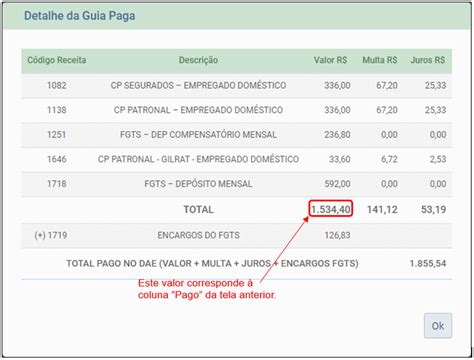Click valor 336,00 in row 1082
Screen dimensions: 474x360
[337, 85]
